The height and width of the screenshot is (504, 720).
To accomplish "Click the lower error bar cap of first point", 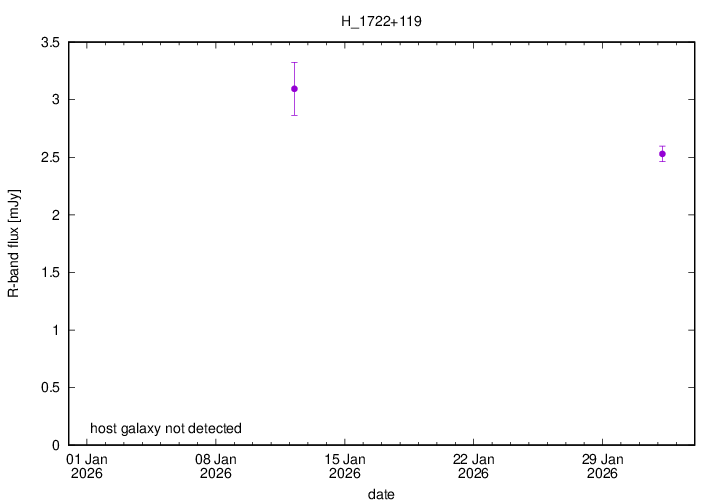I will (294, 115).
